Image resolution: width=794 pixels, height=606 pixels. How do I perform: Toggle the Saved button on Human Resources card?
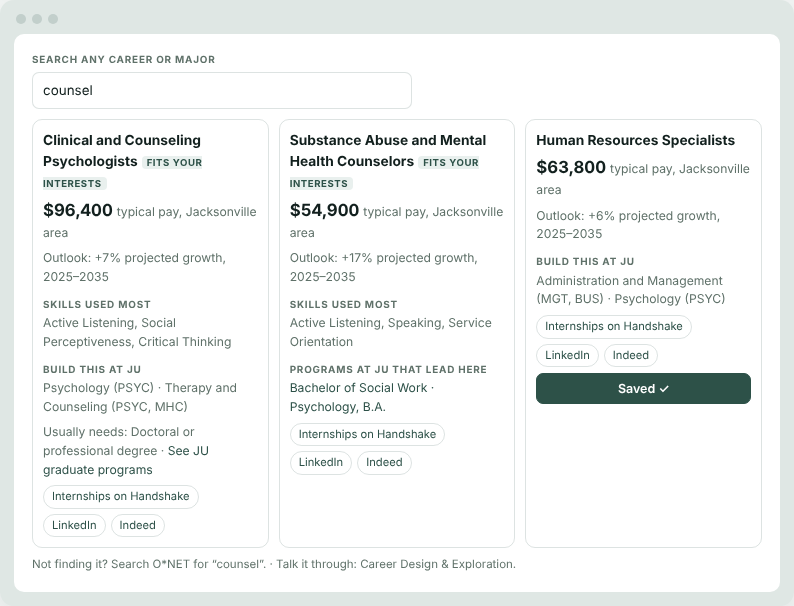[643, 388]
